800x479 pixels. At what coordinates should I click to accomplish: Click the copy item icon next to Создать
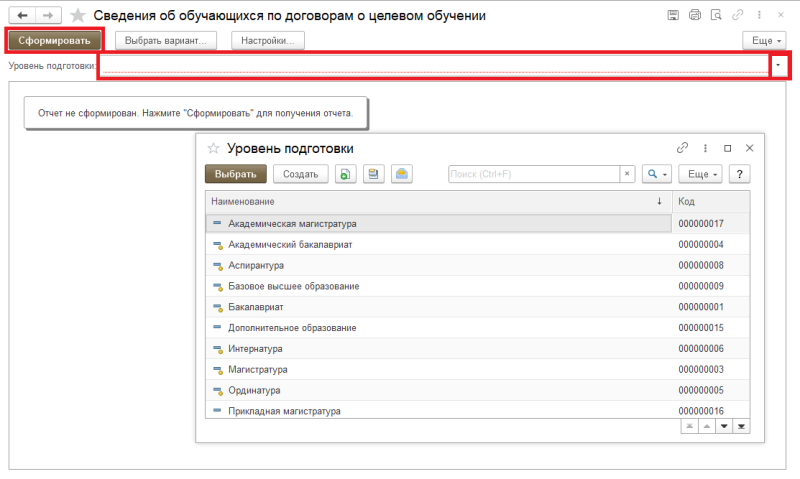[345, 174]
